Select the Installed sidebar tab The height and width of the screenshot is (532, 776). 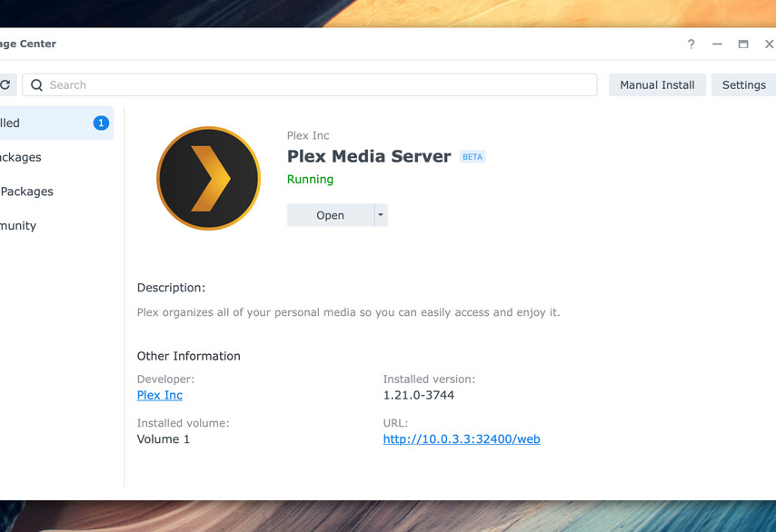coord(56,123)
